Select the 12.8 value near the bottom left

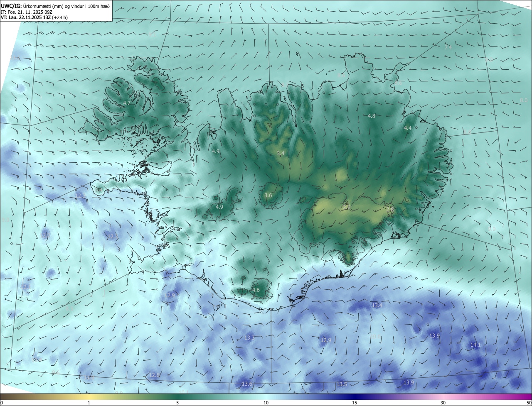pos(154,375)
